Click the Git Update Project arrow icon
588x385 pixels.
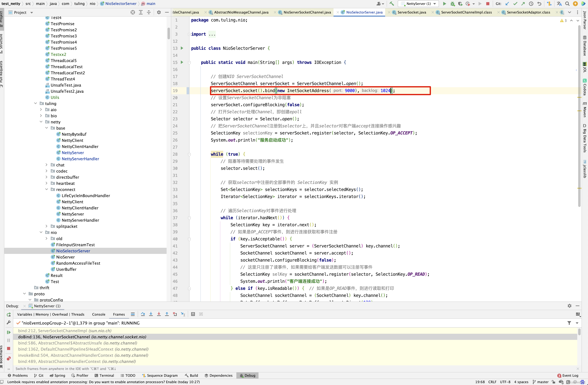tap(507, 4)
